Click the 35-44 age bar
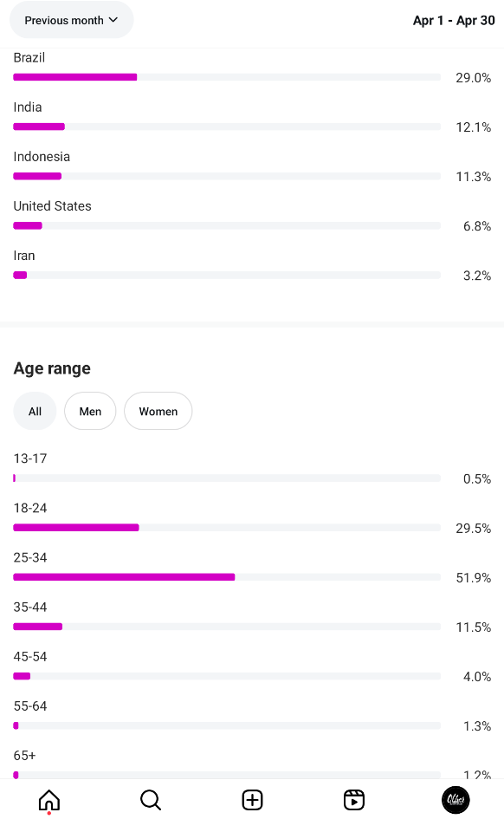This screenshot has height=819, width=504. (x=227, y=627)
